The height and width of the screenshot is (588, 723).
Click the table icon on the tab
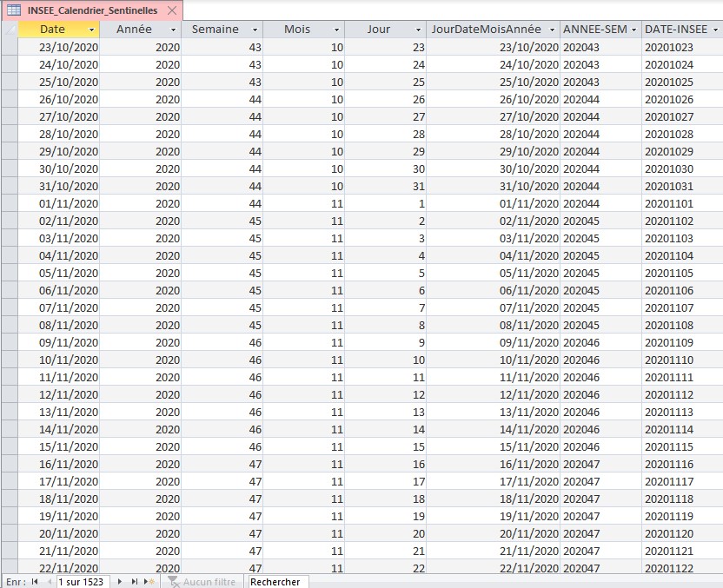[x=14, y=10]
